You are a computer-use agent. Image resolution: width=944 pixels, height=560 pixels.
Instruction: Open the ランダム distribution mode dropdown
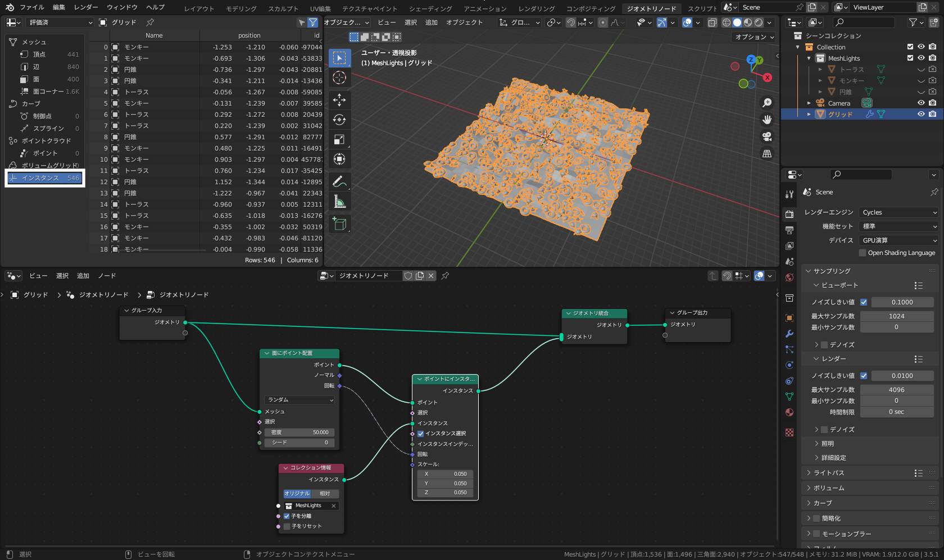pyautogui.click(x=300, y=400)
